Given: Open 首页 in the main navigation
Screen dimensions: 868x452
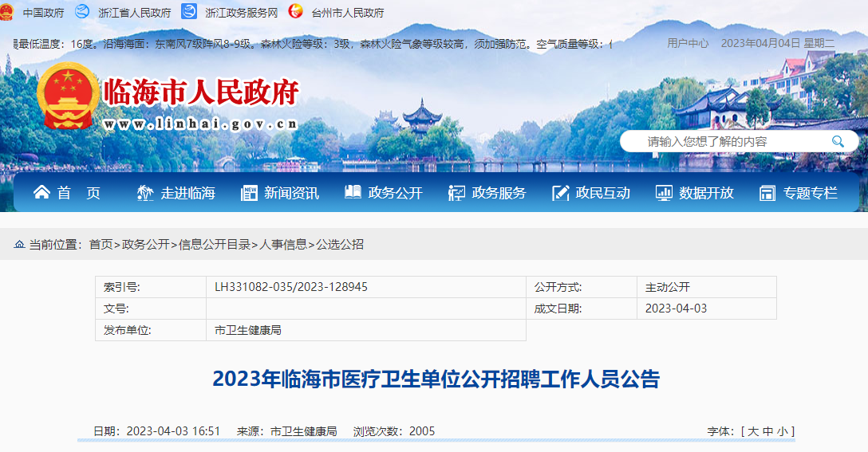Looking at the screenshot, I should click(x=79, y=193).
